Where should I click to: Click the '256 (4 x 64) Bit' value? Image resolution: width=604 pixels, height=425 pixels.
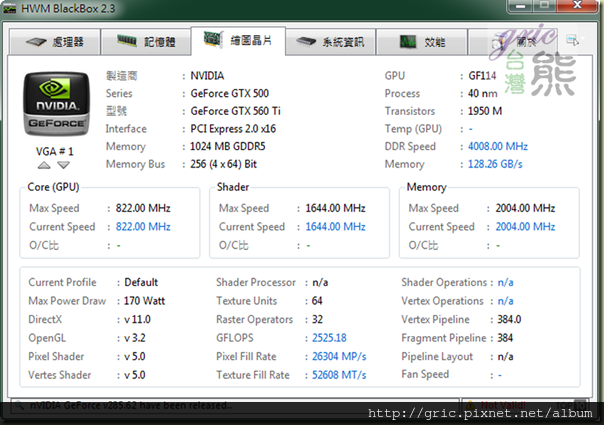223,164
